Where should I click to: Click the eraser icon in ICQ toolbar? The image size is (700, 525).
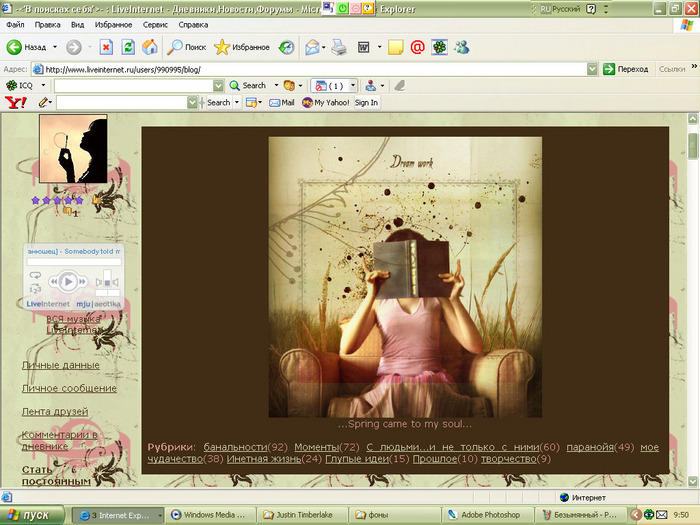point(400,85)
